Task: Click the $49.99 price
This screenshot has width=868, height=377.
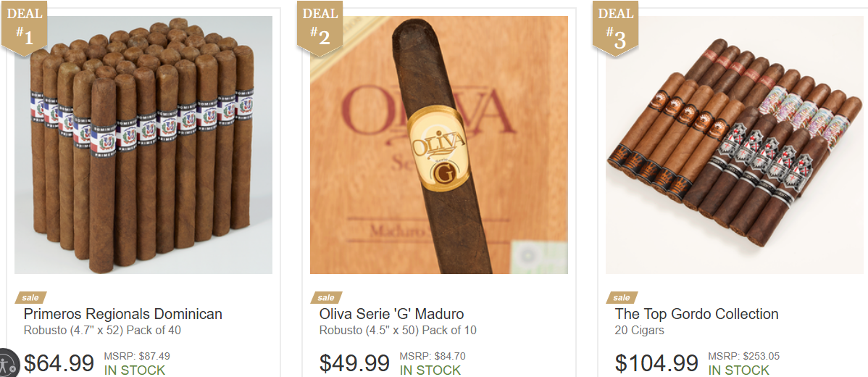Action: (354, 364)
